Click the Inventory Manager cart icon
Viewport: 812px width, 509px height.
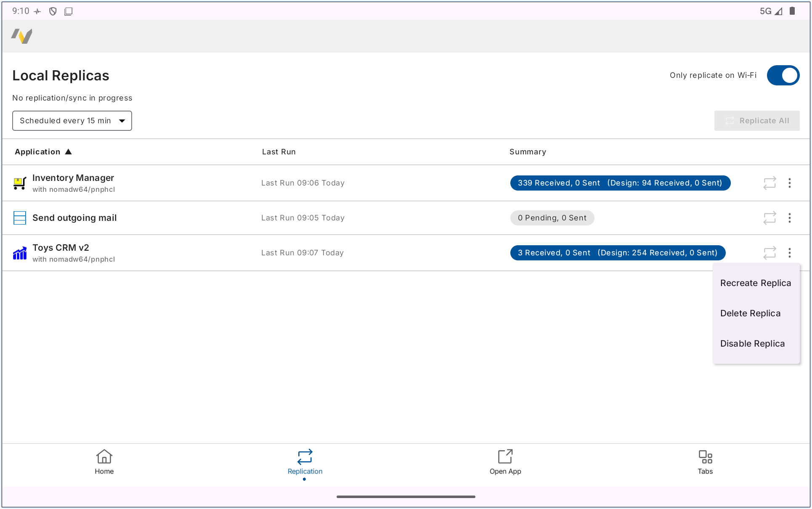[x=20, y=183]
